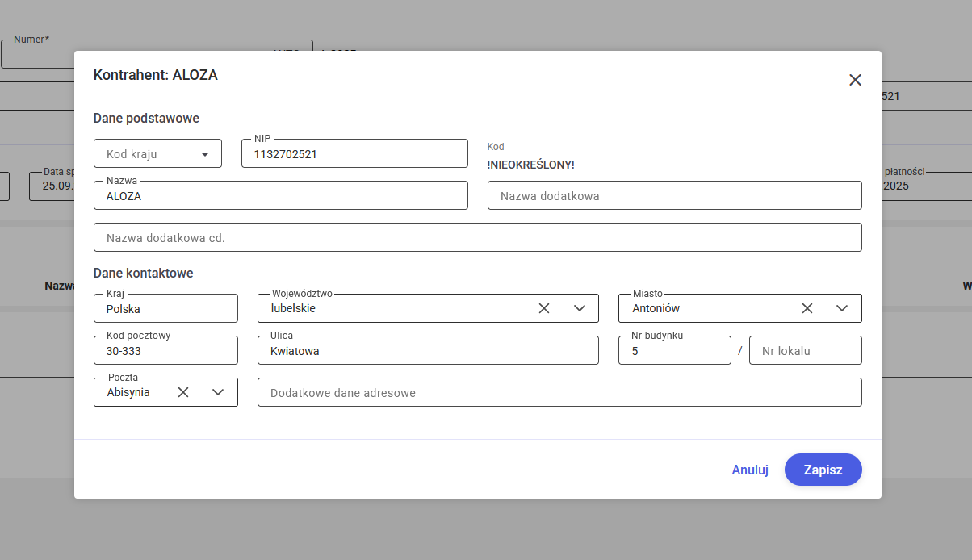Expand the Województwo dropdown list
Viewport: 972px width, 560px height.
pos(579,308)
